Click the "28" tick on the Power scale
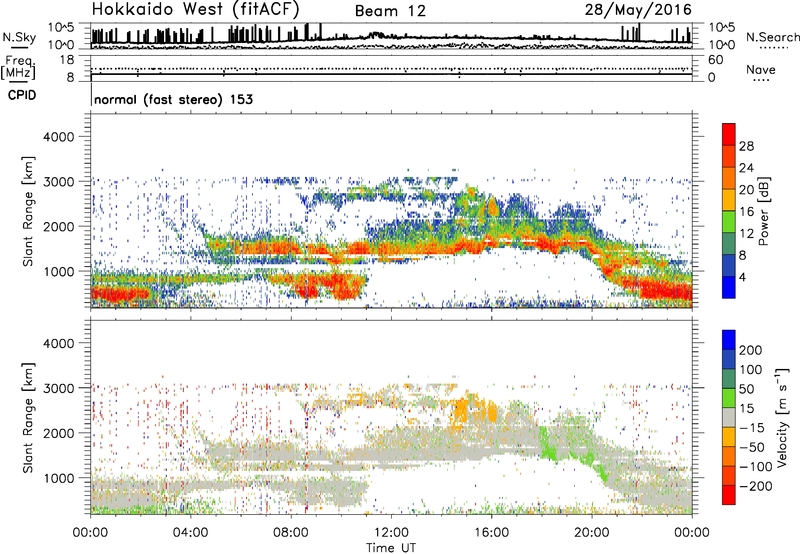Image resolution: width=800 pixels, height=554 pixels. coord(746,146)
